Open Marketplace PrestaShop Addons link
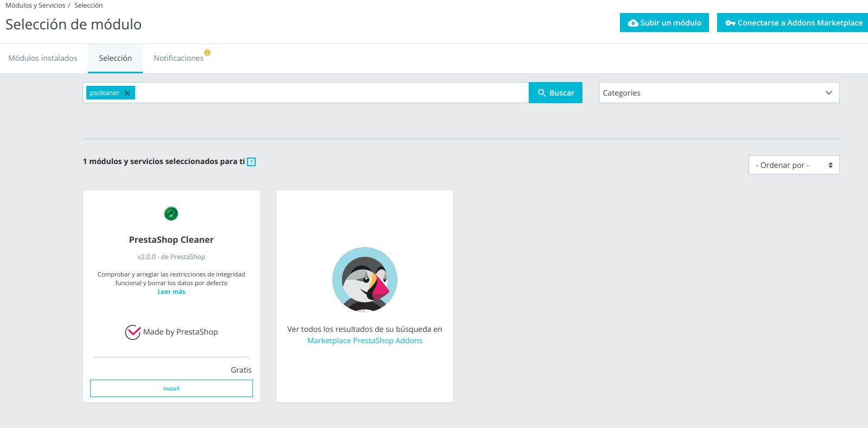 pyautogui.click(x=365, y=341)
